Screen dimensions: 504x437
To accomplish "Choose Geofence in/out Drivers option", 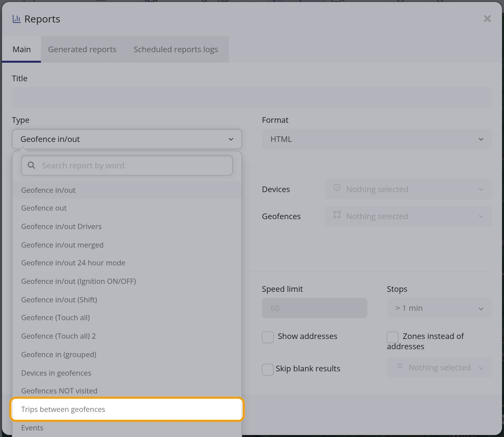I will pyautogui.click(x=127, y=227).
